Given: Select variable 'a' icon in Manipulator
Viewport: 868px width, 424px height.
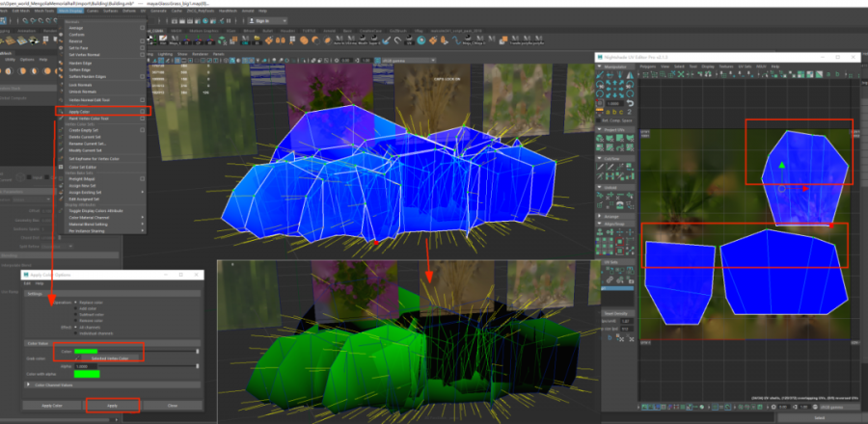Looking at the screenshot, I should [608, 112].
